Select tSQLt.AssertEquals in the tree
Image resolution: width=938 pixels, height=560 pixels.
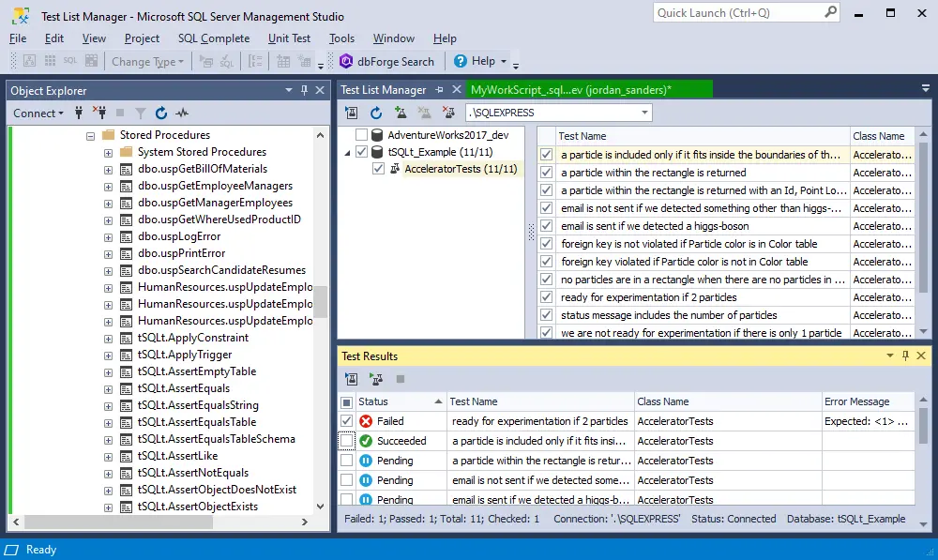pyautogui.click(x=183, y=388)
